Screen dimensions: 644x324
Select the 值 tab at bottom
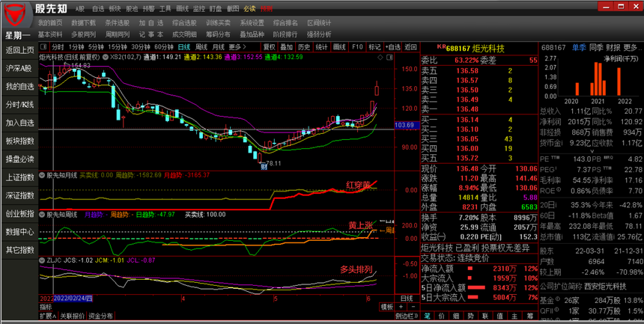(499, 316)
